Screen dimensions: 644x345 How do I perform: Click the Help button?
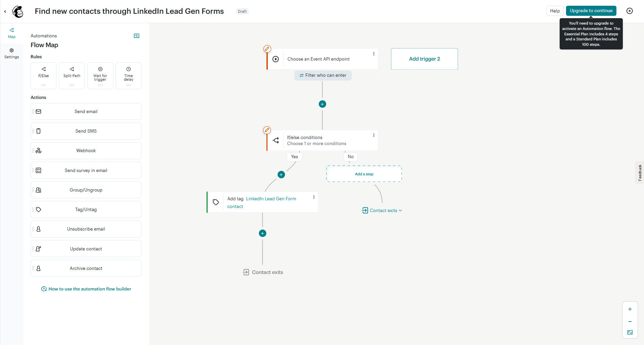pos(555,11)
